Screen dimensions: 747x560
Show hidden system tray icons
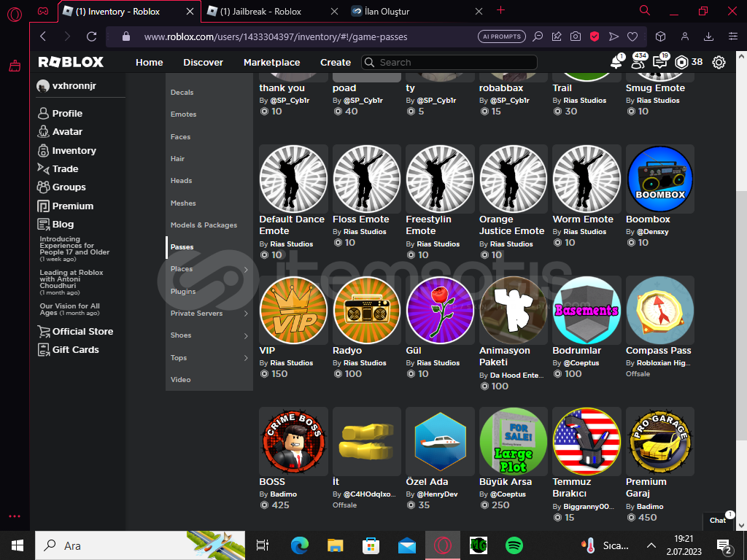651,545
